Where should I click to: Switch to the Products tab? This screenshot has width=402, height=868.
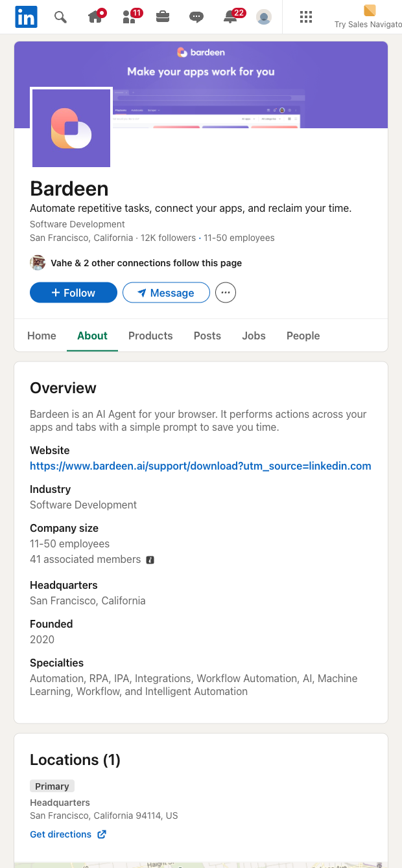[x=150, y=336]
